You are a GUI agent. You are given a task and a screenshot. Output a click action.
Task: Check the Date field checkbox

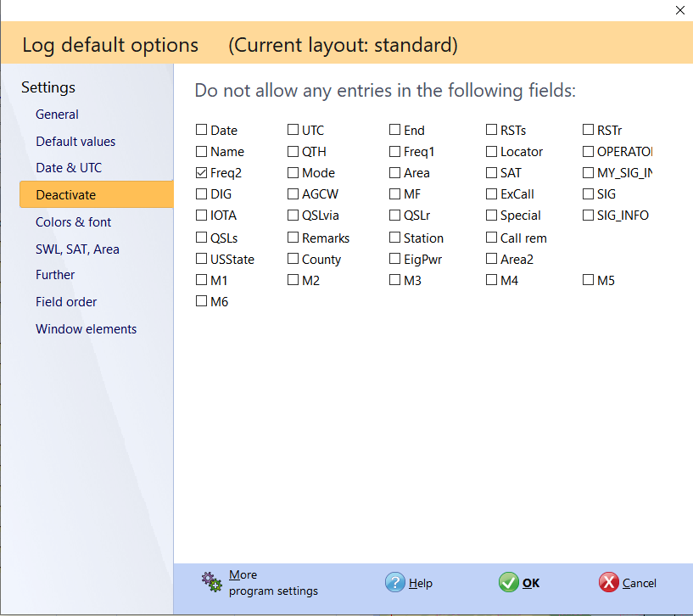[202, 130]
